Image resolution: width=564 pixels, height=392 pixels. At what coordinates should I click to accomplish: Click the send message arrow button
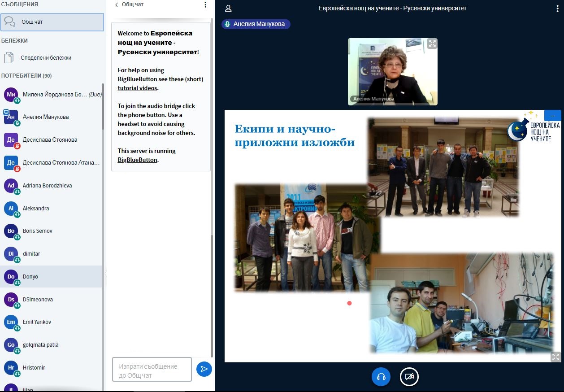pos(204,369)
